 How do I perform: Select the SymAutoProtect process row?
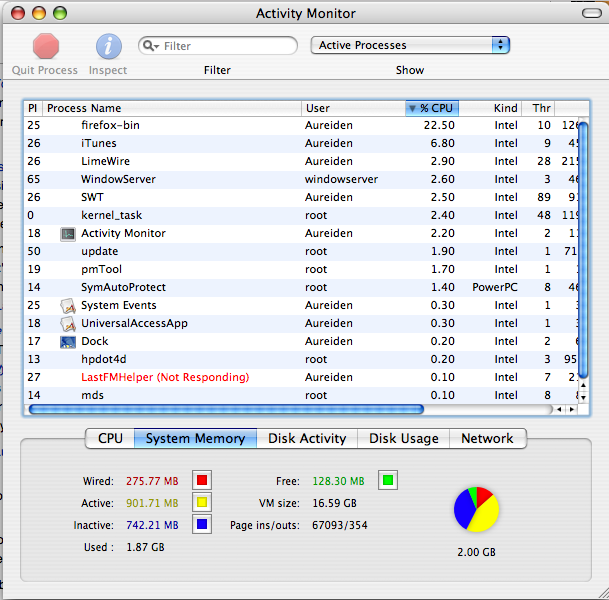[301, 287]
